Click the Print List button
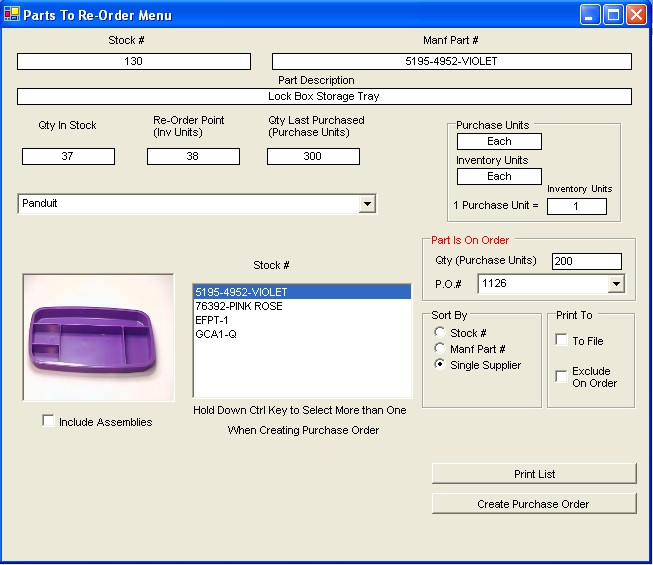Screen dimensions: 653x565 click(534, 474)
